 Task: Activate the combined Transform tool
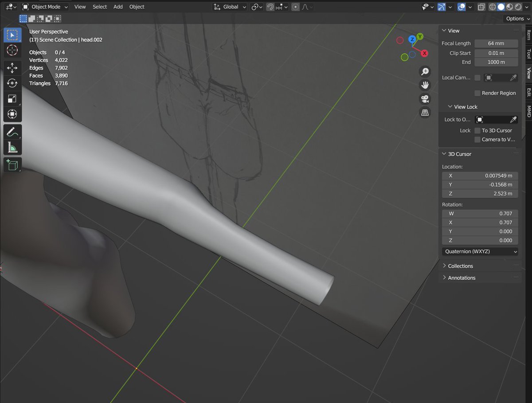point(12,114)
